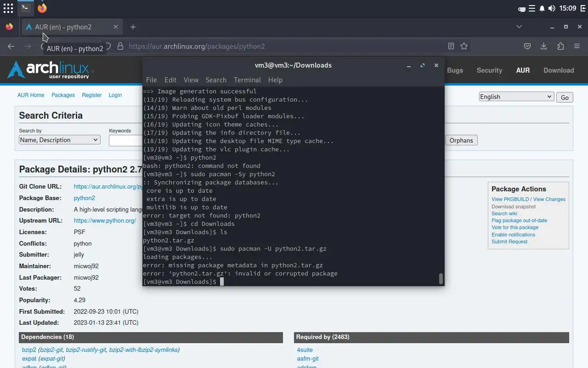Viewport: 588px width, 368px height.
Task: Open the Bugs link in Arch navigation
Action: [455, 70]
